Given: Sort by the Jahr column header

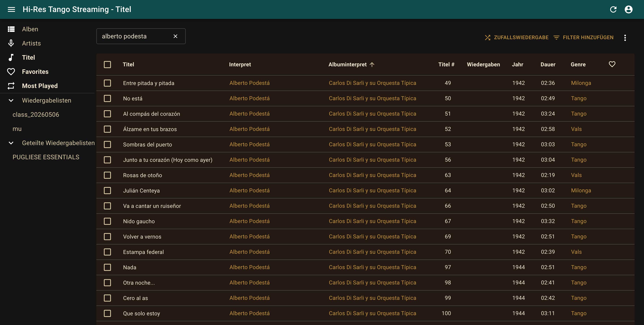Looking at the screenshot, I should click(518, 65).
